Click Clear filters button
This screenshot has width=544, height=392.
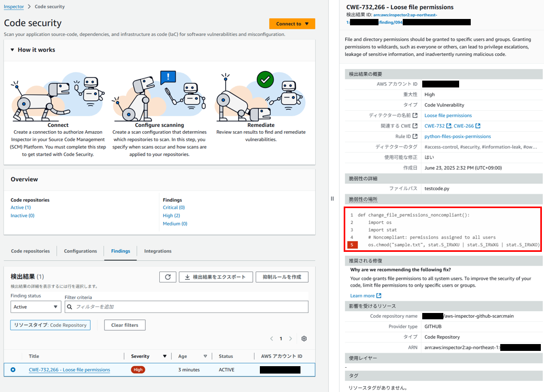(124, 325)
